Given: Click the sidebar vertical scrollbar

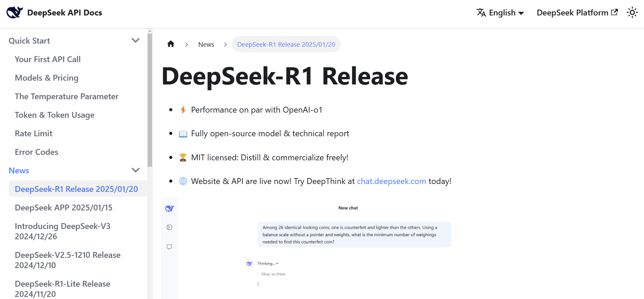Looking at the screenshot, I should point(150,100).
